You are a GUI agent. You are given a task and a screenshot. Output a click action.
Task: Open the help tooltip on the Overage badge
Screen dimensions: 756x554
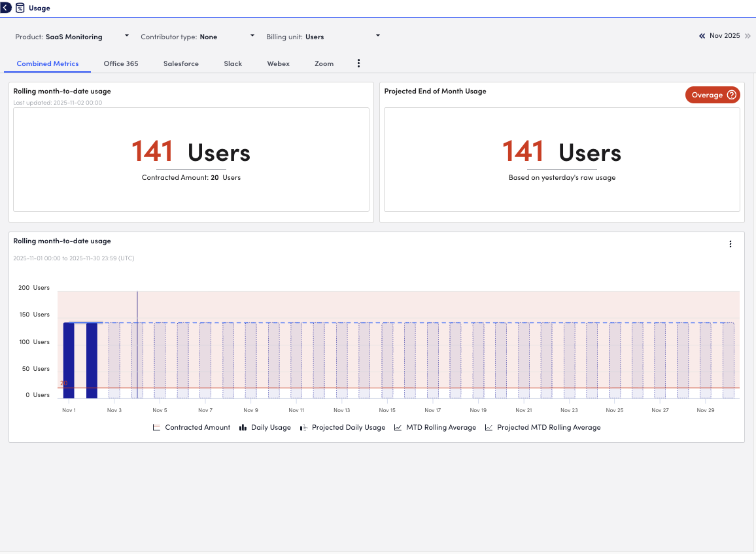coord(731,95)
